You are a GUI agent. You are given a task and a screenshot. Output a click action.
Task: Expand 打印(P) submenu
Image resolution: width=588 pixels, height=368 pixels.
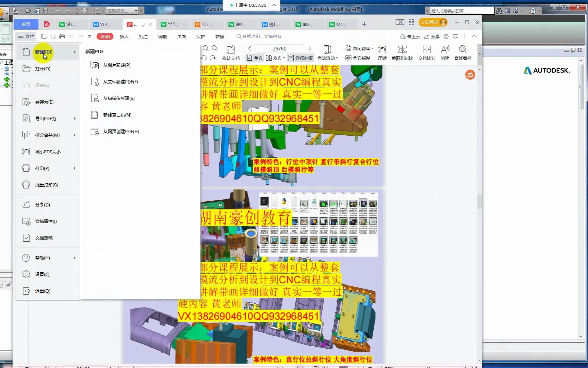pos(48,168)
